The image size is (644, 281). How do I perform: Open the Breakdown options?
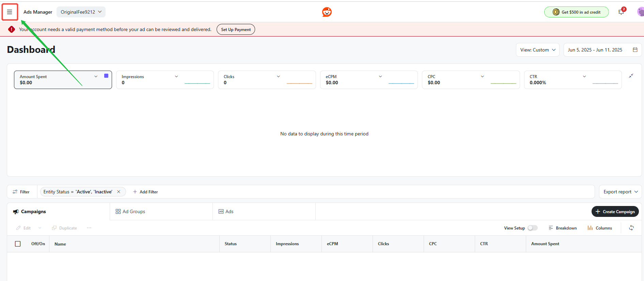pyautogui.click(x=563, y=228)
